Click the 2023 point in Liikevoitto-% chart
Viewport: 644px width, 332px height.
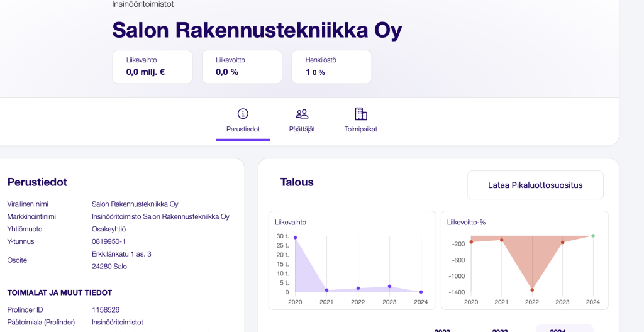coord(562,243)
